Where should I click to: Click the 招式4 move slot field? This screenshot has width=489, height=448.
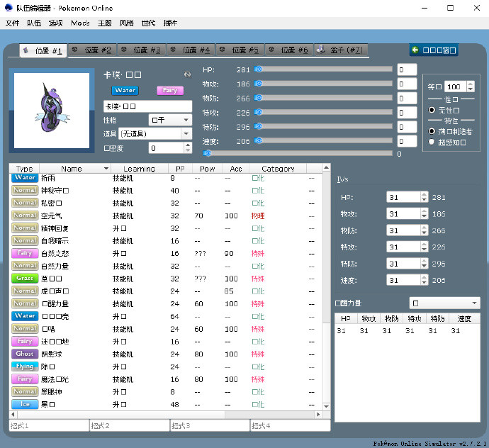(291, 425)
